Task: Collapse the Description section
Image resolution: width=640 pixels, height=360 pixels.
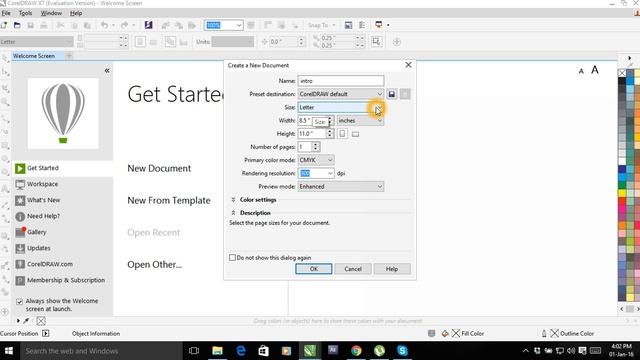Action: coord(233,213)
